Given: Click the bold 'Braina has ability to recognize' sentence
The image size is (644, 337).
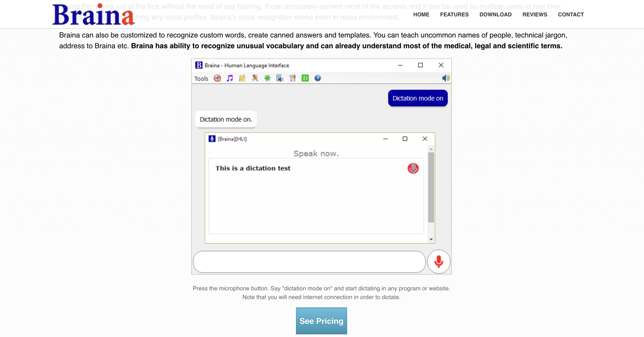Looking at the screenshot, I should [x=347, y=46].
